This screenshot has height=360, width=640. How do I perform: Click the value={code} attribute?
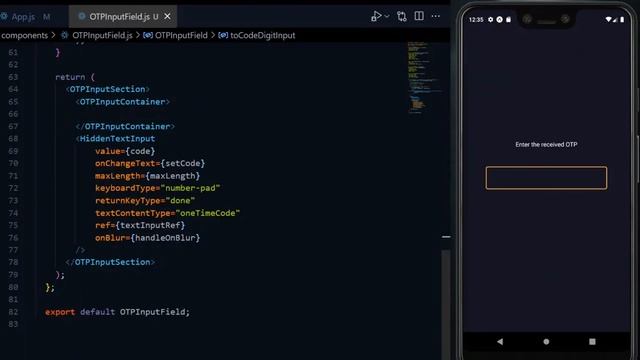[x=125, y=151]
